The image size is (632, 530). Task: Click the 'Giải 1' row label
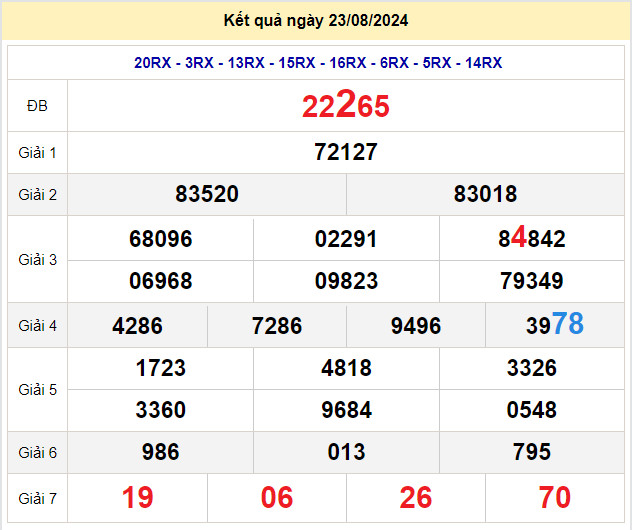click(37, 153)
